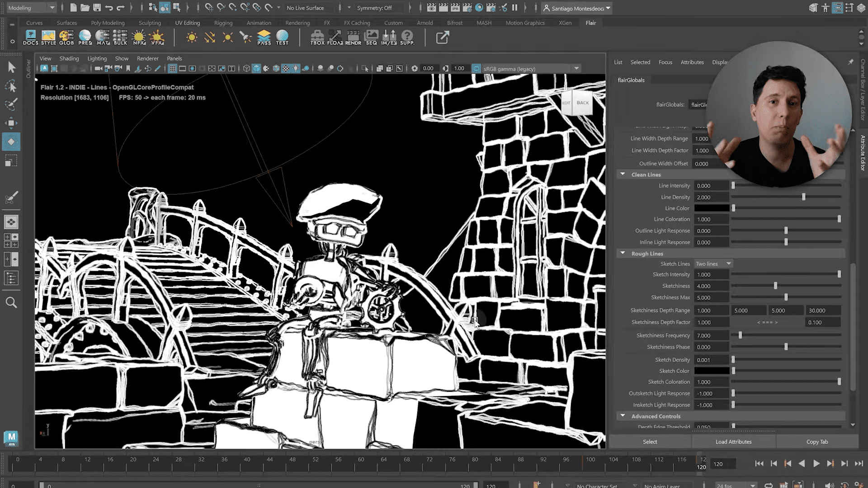Open the viewport Shading menu
Screen dimensions: 868x488
pos(69,58)
